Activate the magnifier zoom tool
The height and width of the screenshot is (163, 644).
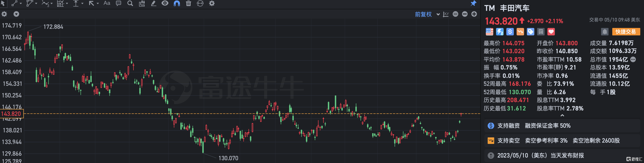[x=130, y=3]
